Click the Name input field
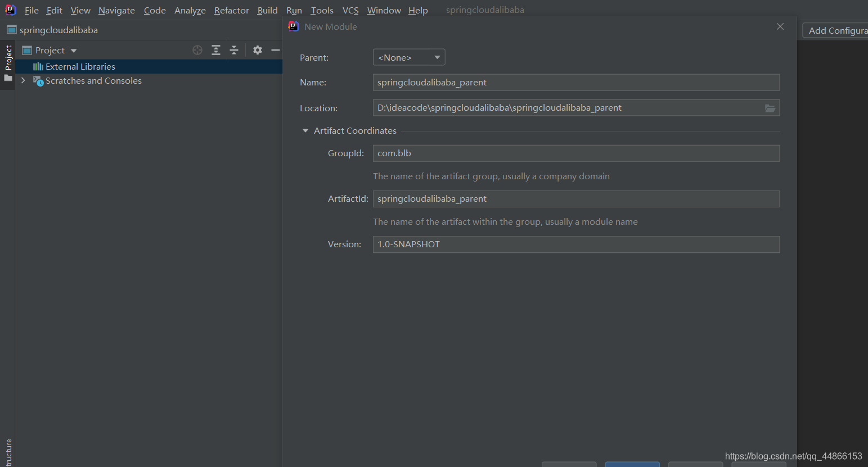Screen dimensions: 868x467 click(576, 83)
